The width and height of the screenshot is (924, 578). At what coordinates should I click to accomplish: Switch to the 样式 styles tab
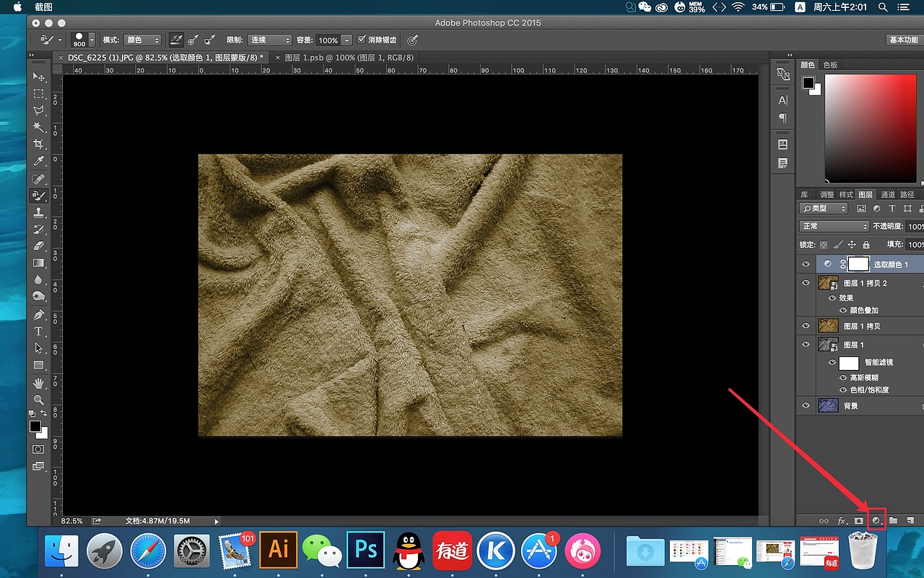[846, 194]
